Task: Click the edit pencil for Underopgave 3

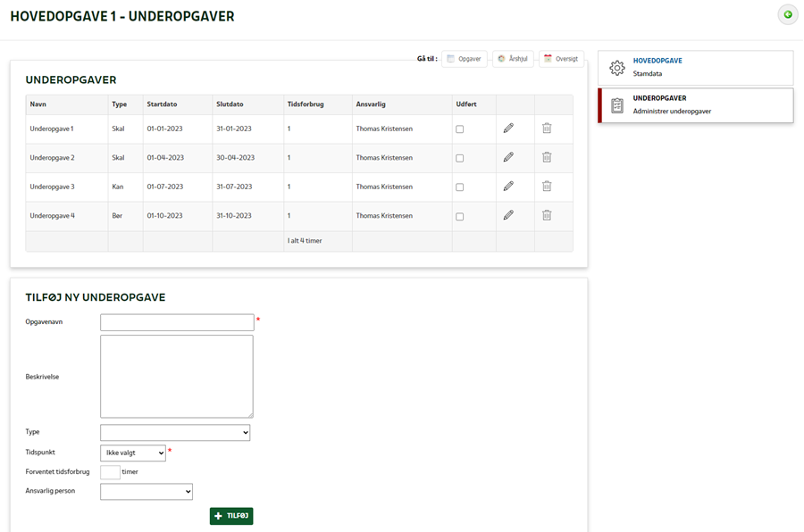Action: pos(508,187)
